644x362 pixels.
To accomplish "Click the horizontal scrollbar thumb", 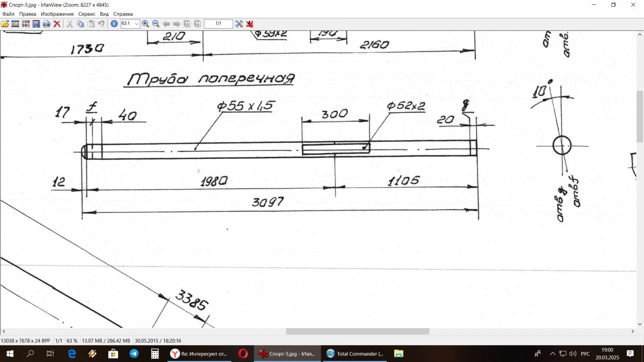I will 357,331.
